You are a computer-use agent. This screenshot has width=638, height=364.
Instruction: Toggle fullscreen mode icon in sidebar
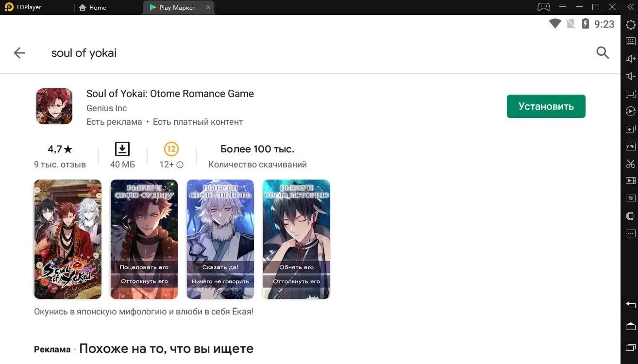(x=630, y=94)
